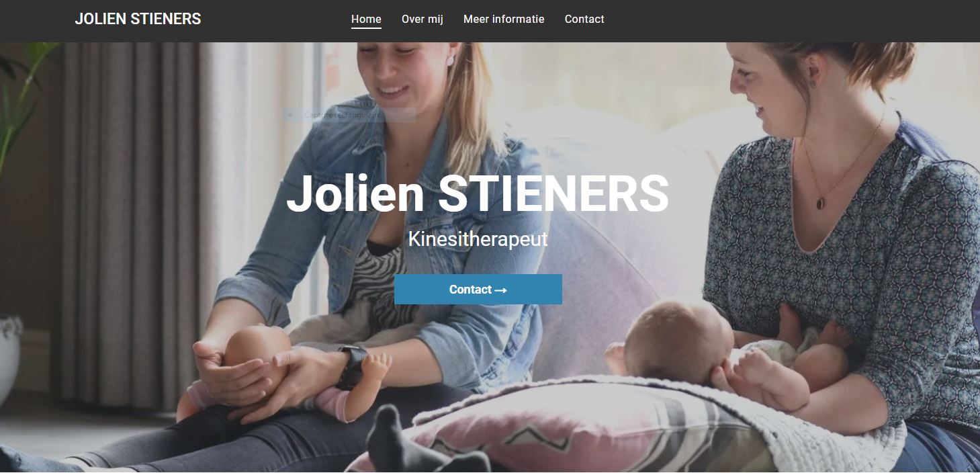This screenshot has width=980, height=473.
Task: Select Contact in the top navigation menu
Action: [x=584, y=19]
